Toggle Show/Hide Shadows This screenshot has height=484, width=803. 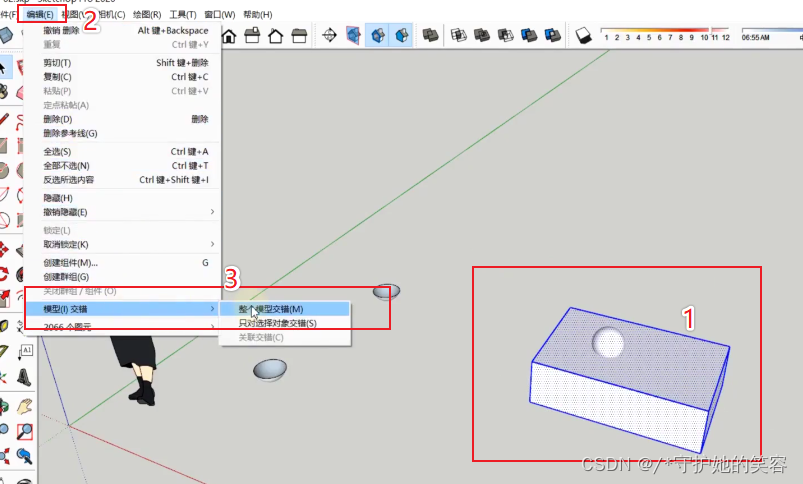coord(583,35)
